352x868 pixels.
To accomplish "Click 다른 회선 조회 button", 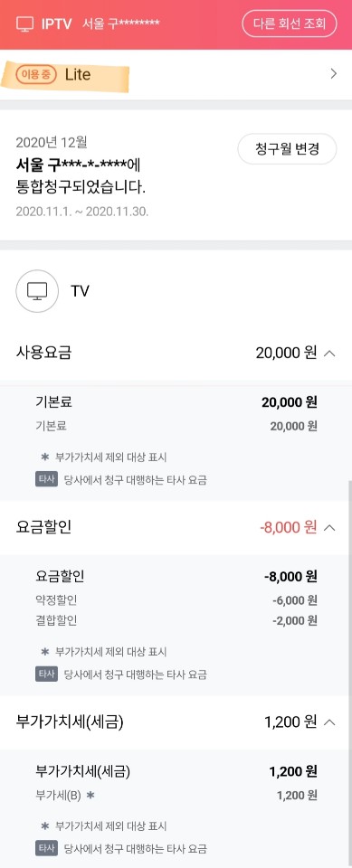I will tap(290, 24).
